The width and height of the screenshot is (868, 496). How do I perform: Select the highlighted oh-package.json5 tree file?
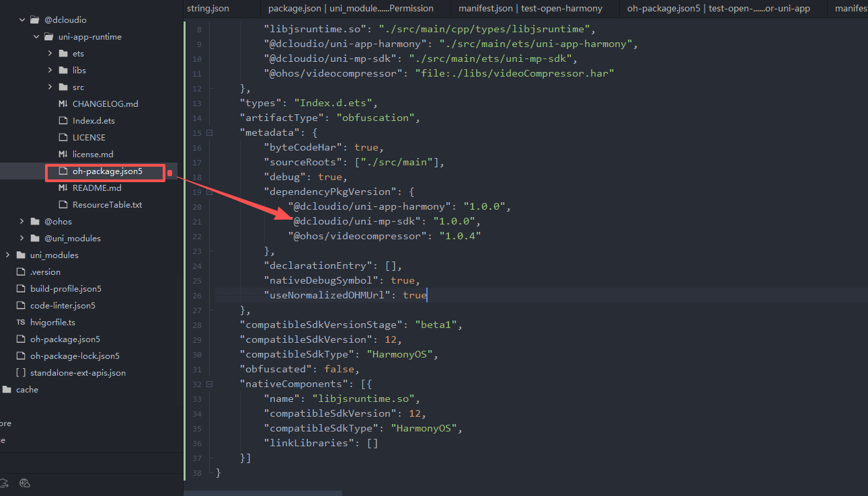tap(108, 171)
